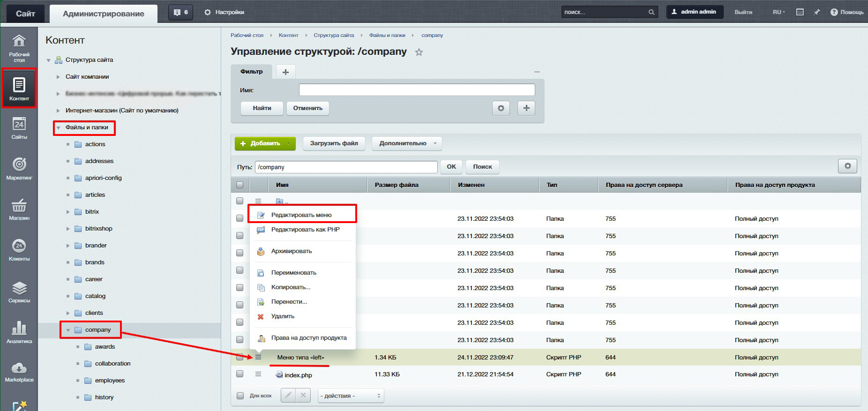Choose 'Удалить' in the context menu

(x=283, y=316)
